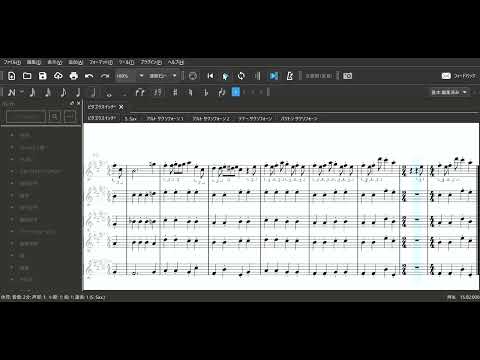Click the palette search input field
Viewport: 480px width, 360px height.
(x=26, y=116)
